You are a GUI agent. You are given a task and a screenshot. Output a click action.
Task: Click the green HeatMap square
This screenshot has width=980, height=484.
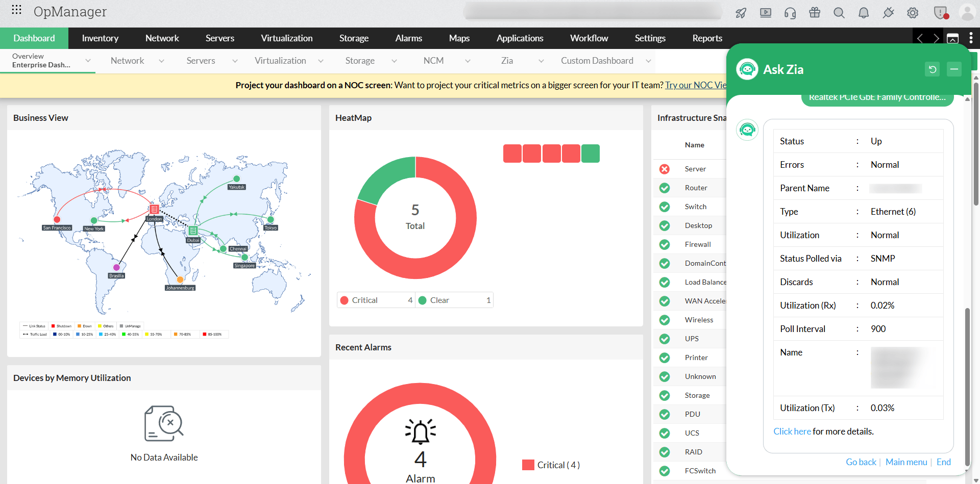(591, 154)
